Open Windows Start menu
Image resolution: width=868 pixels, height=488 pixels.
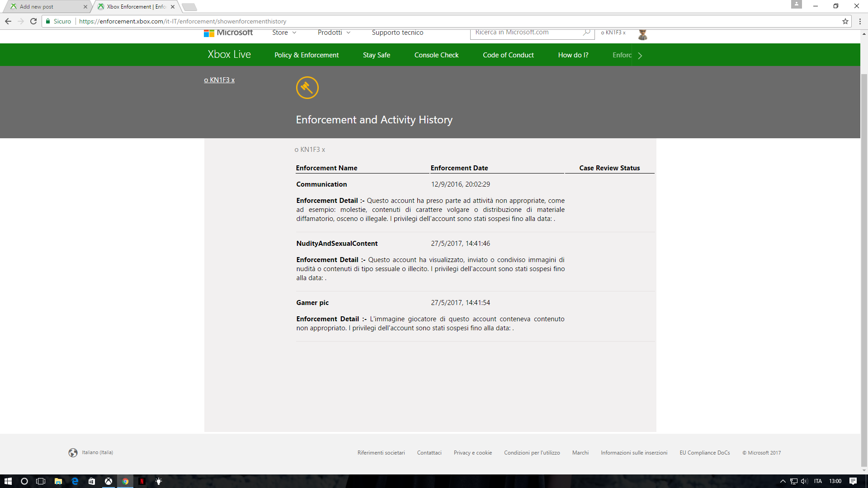click(x=8, y=481)
